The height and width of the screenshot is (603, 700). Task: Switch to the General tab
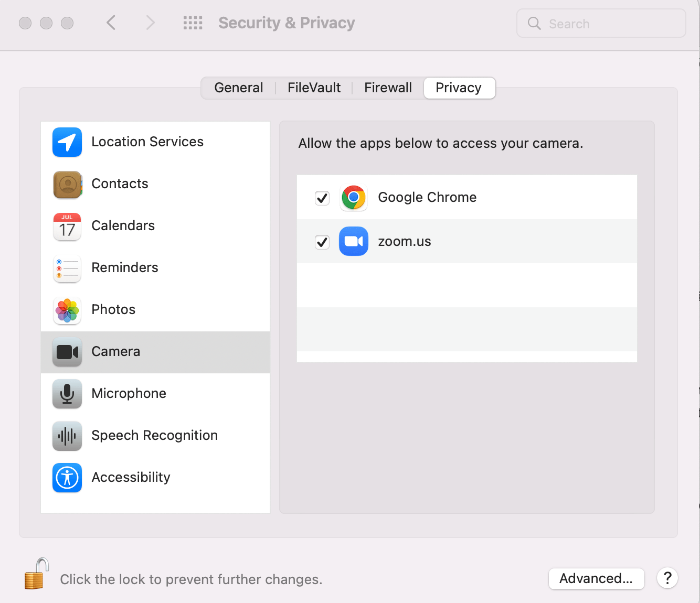[239, 88]
